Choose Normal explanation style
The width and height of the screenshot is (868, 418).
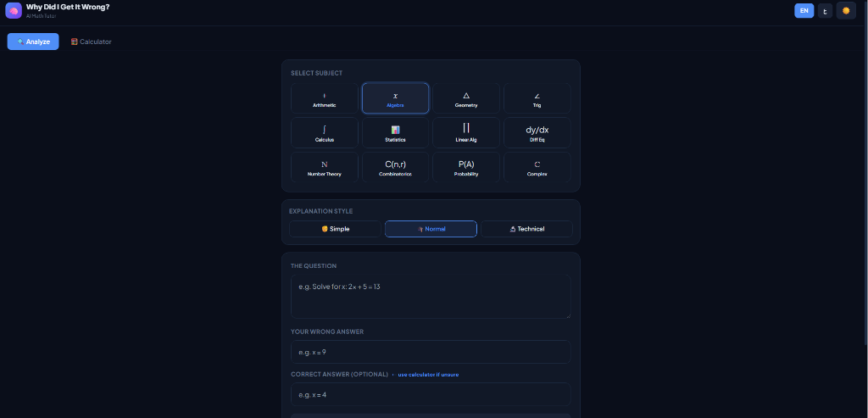(x=431, y=229)
